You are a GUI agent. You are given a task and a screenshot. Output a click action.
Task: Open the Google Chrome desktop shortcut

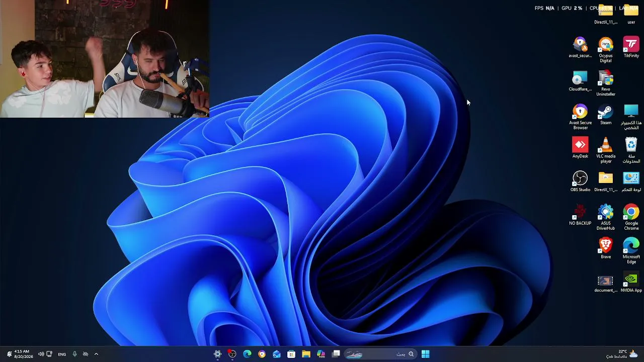click(x=631, y=218)
